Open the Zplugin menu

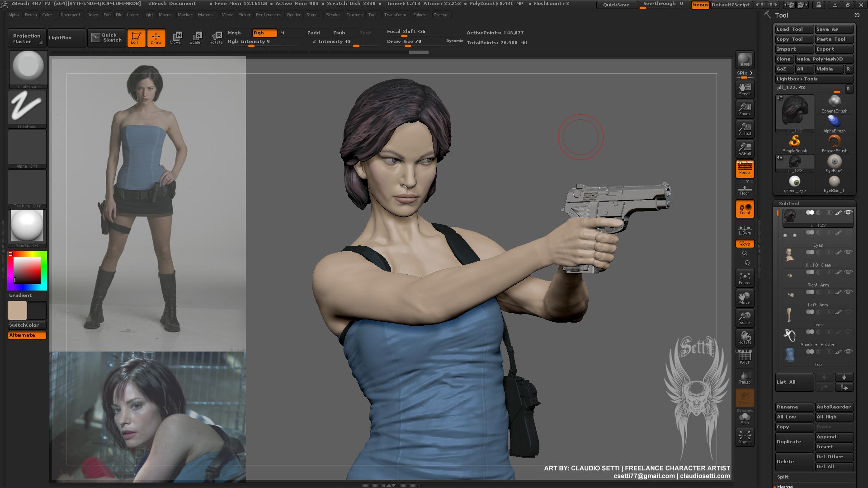[x=420, y=15]
